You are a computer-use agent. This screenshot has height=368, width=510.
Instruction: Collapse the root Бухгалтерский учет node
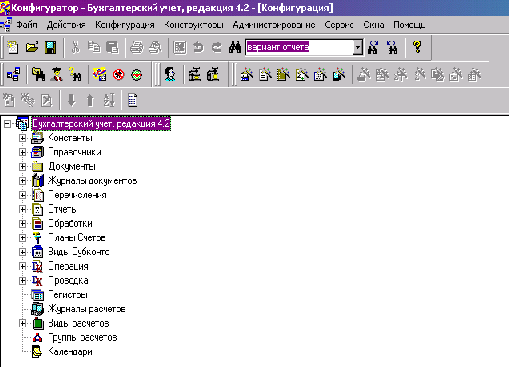point(7,124)
